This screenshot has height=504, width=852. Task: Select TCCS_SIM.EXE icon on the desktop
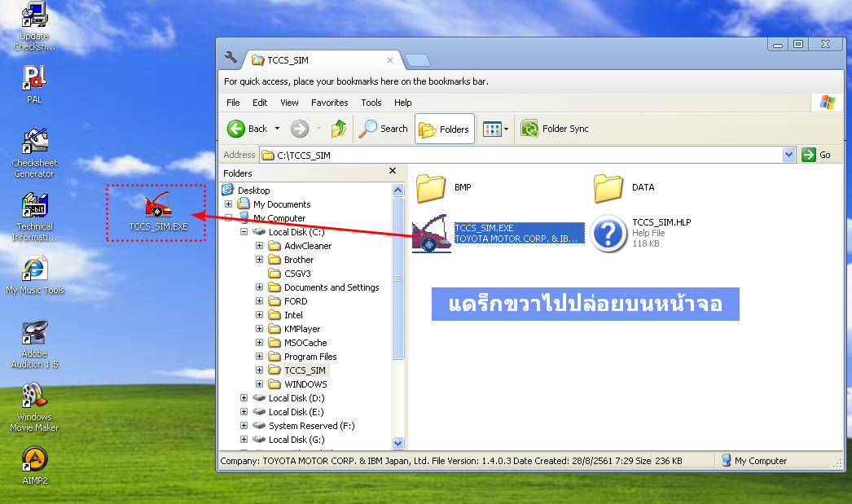point(158,212)
